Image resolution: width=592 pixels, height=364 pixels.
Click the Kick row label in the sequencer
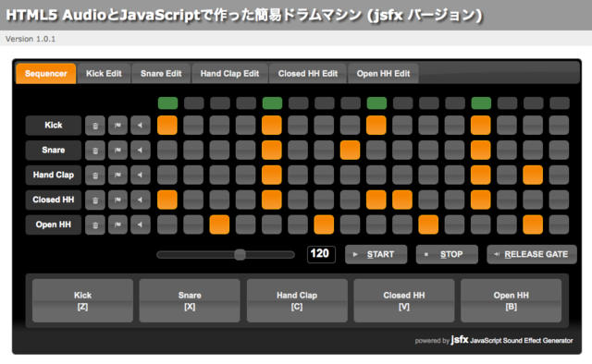54,126
